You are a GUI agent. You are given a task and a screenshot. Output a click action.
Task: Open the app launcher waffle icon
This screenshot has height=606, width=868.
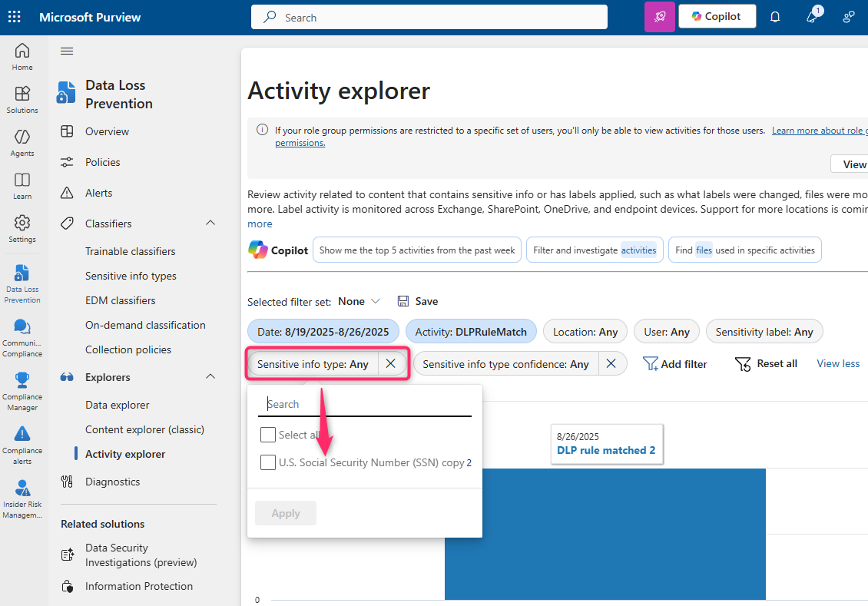click(15, 17)
